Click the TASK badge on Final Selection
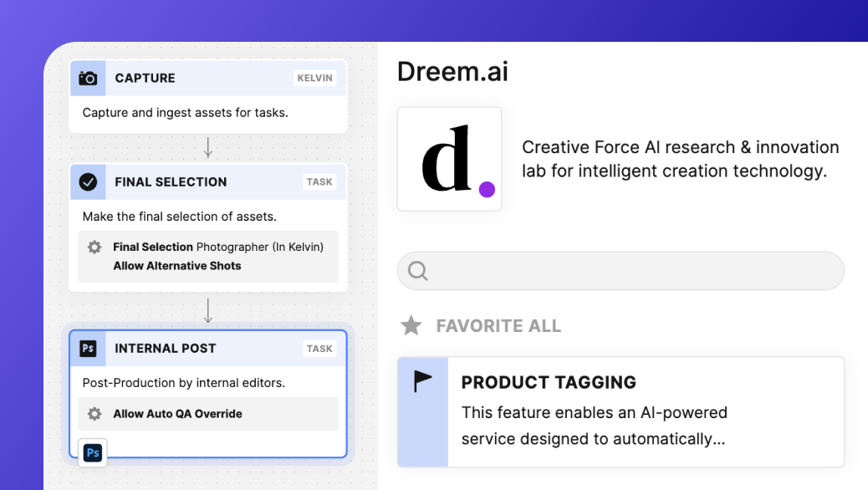The image size is (868, 490). [x=319, y=182]
